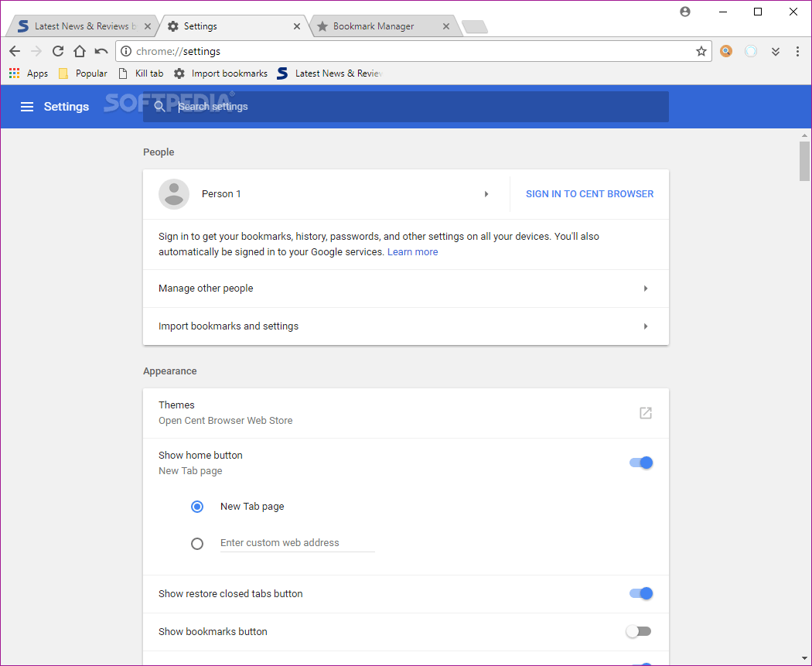
Task: Click the page scrollbar thumb
Action: pyautogui.click(x=804, y=161)
